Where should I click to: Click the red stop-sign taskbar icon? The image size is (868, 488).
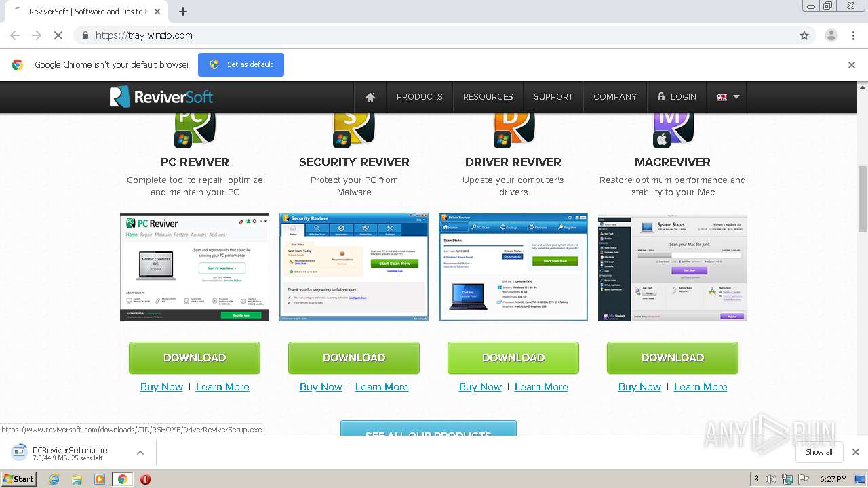tap(145, 479)
